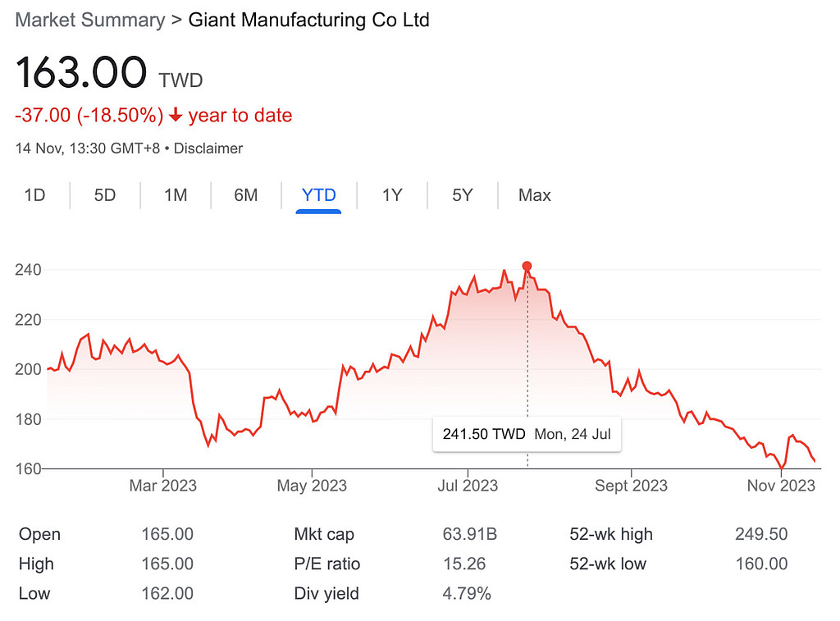Viewport: 840px width, 621px height.
Task: Switch to the 5D chart range
Action: pyautogui.click(x=105, y=195)
